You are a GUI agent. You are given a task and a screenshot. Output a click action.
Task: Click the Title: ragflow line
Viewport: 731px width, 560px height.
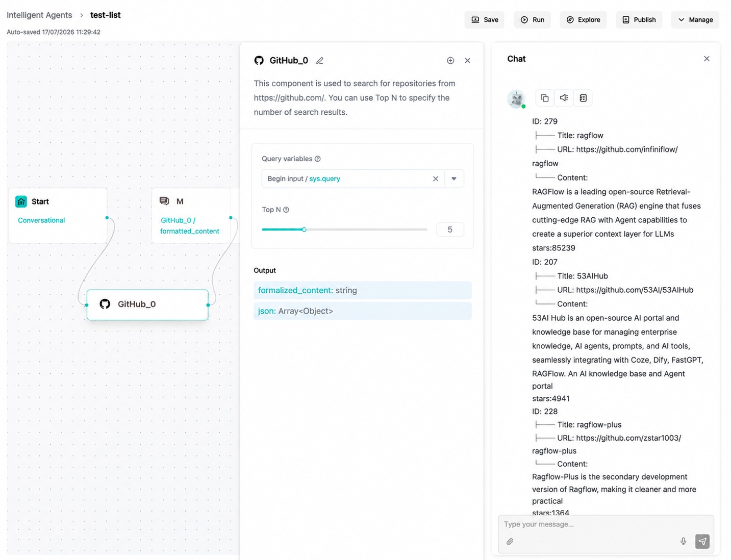[x=580, y=136]
